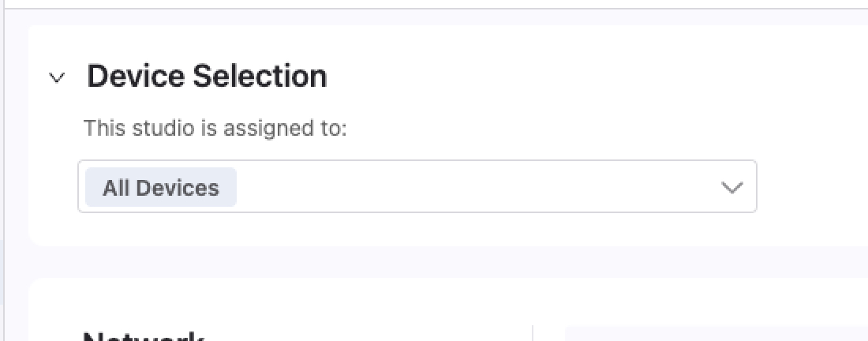
Task: Click the gap between Device Selection and Network cards
Action: click(395, 262)
